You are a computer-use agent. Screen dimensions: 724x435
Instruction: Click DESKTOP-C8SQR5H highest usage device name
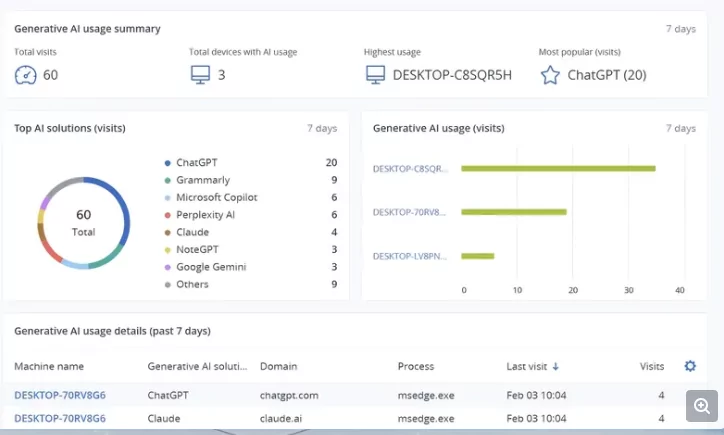[452, 75]
